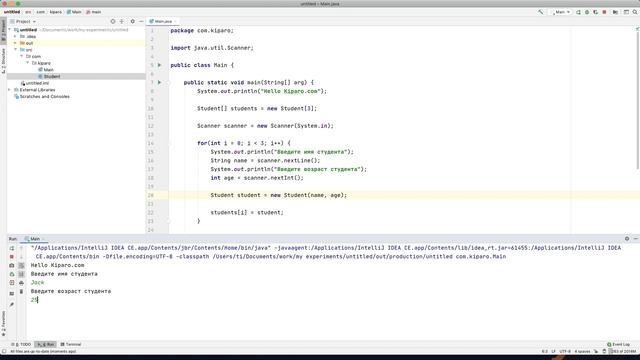Click the Print icon in Run console
Image resolution: width=640 pixels, height=360 pixels.
coord(22,283)
